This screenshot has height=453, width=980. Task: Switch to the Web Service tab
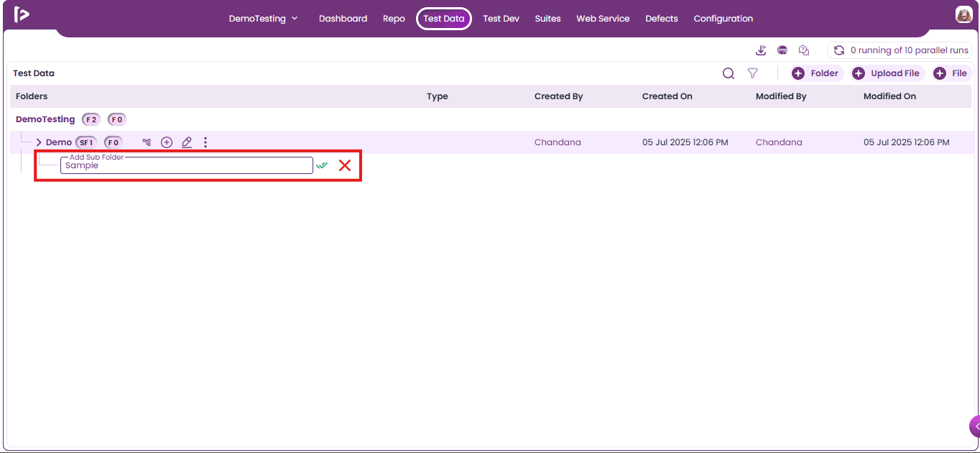[x=603, y=19]
